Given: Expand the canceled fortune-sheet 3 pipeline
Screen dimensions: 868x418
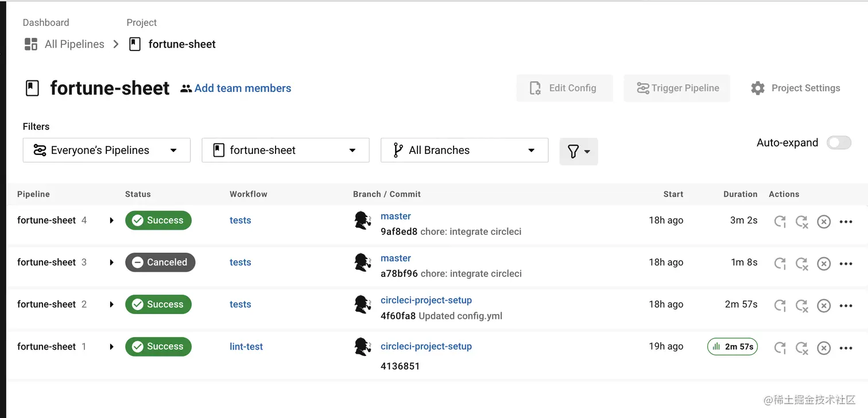Looking at the screenshot, I should pos(111,262).
